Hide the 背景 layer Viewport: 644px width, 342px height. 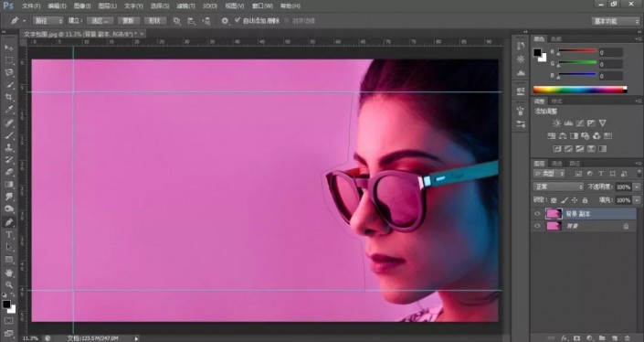(537, 226)
